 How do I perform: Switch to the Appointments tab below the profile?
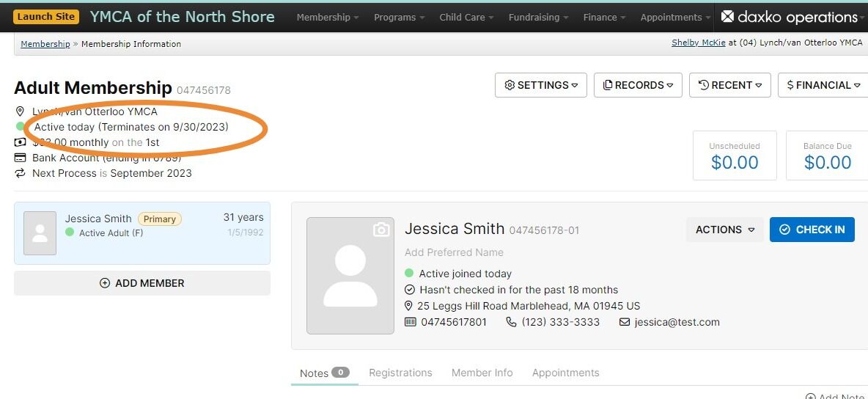tap(566, 373)
